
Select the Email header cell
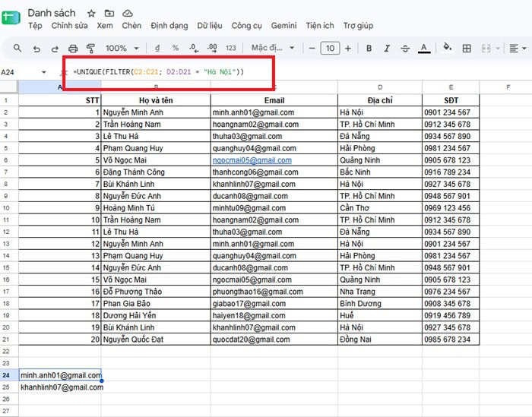point(274,100)
